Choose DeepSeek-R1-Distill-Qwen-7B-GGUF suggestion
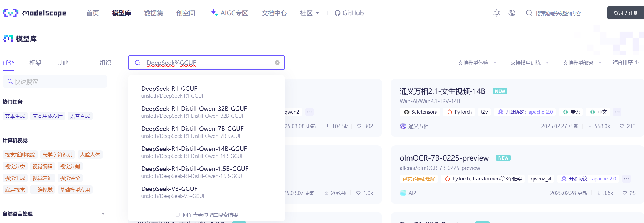 (206, 132)
